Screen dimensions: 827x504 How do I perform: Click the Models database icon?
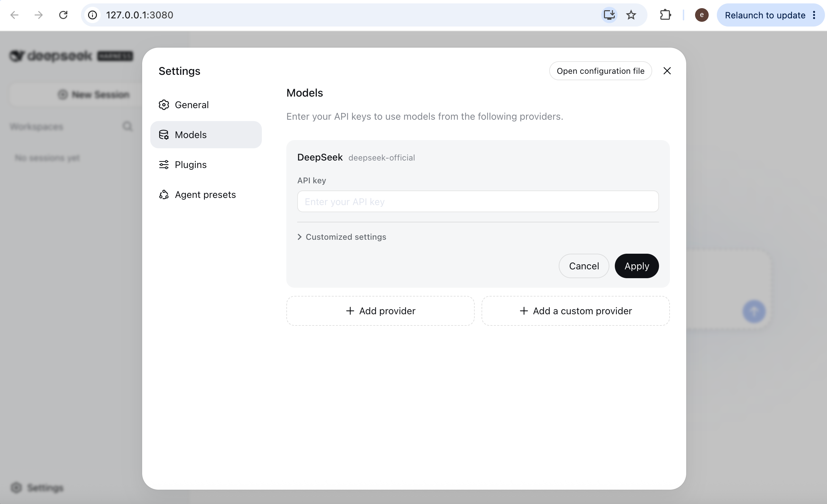click(x=164, y=135)
